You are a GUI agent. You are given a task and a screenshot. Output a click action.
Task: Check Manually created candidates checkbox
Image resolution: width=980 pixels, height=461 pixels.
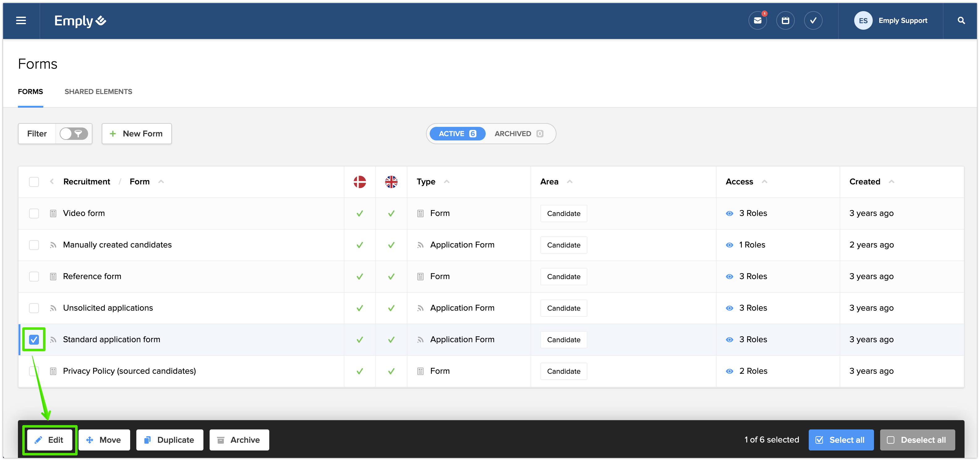point(34,245)
